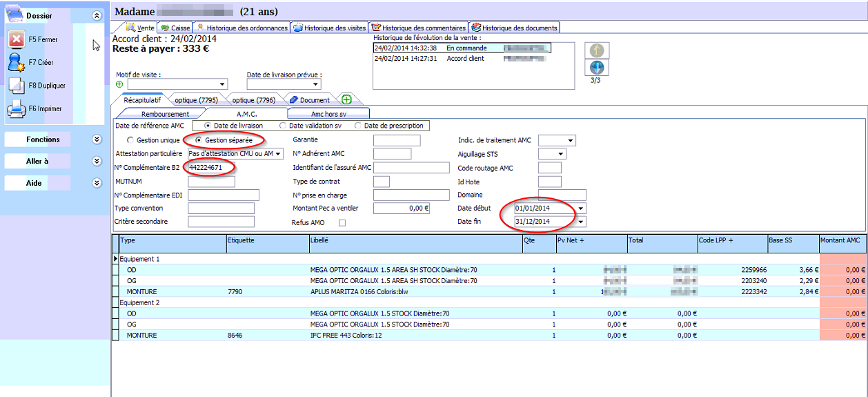Select Date validation sv radio option
Image resolution: width=868 pixels, height=397 pixels.
tap(283, 126)
